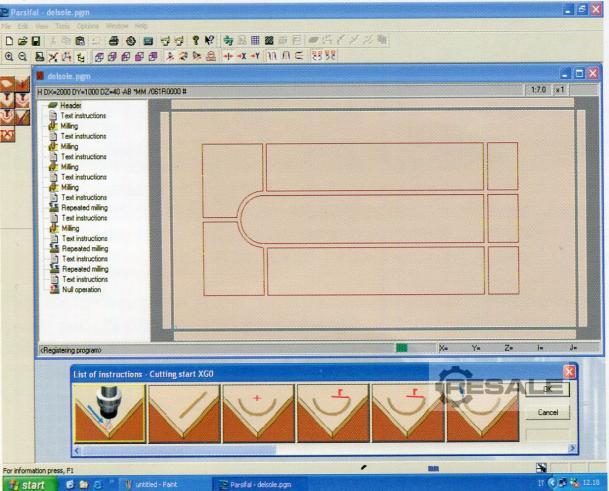Click the red center crosshair icon
The image size is (609, 491).
(x=228, y=56)
